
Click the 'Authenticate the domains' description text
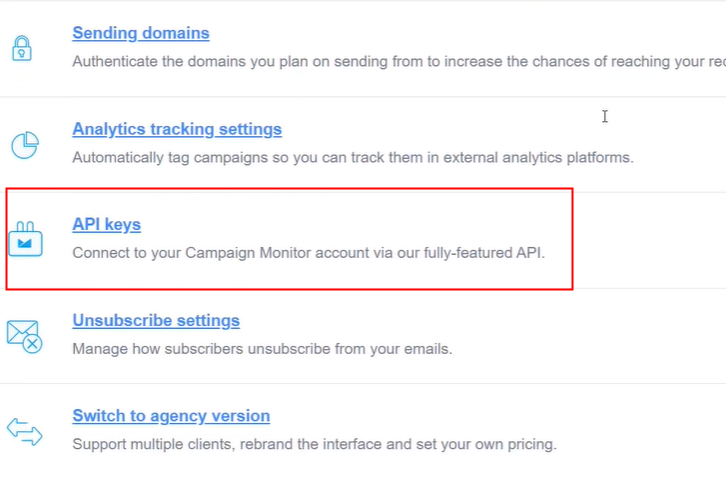399,62
